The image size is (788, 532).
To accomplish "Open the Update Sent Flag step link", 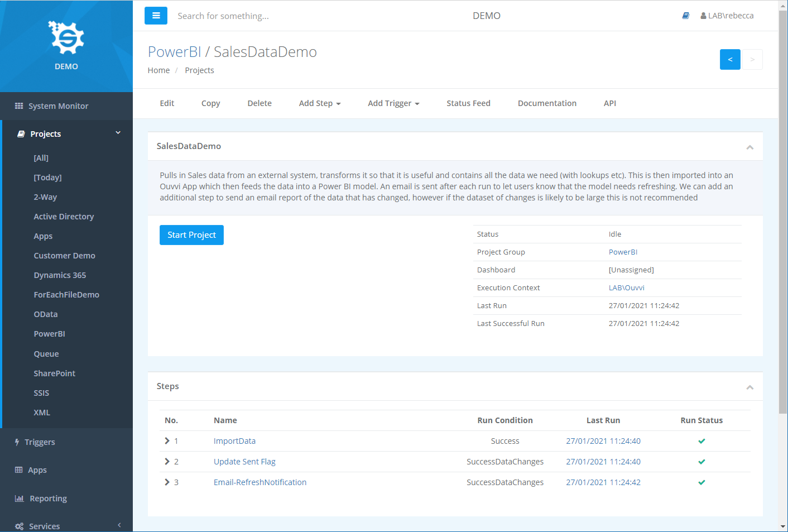I will tap(244, 462).
